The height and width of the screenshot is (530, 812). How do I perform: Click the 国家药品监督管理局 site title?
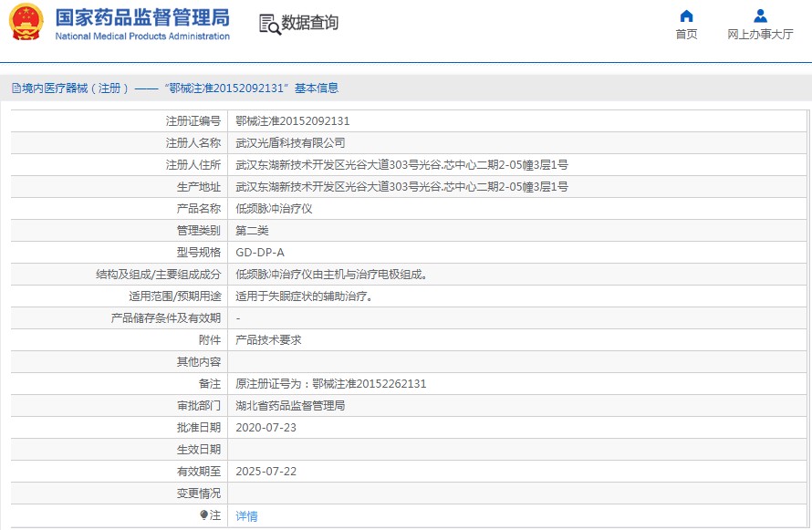[x=142, y=18]
